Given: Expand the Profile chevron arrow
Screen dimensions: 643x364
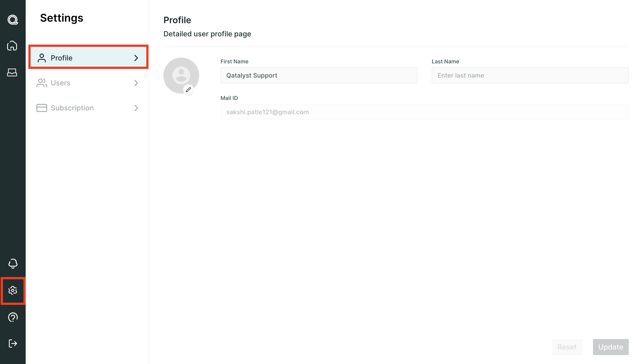Looking at the screenshot, I should [136, 58].
